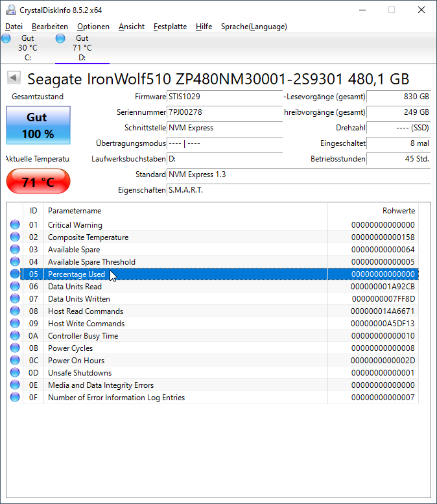Select the Power Cycles row text
437x504 pixels.
(71, 348)
